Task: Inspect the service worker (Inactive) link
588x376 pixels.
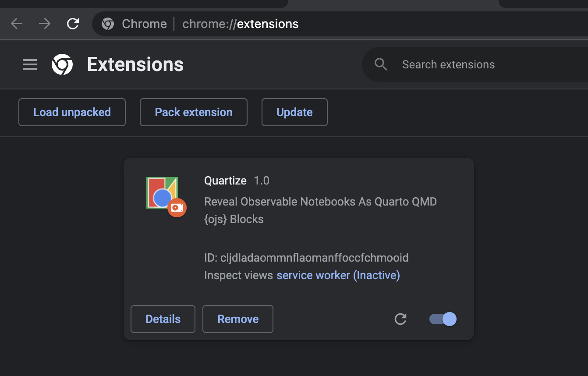Action: 338,275
